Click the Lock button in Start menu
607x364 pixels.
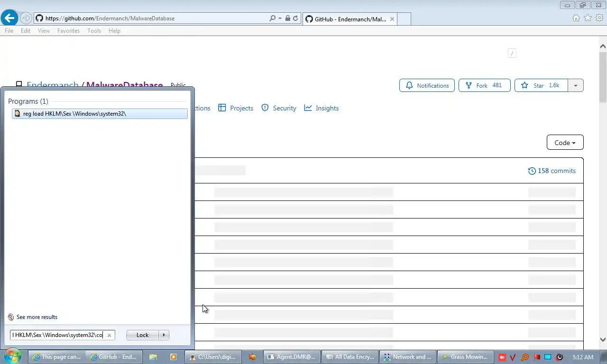[x=142, y=335]
